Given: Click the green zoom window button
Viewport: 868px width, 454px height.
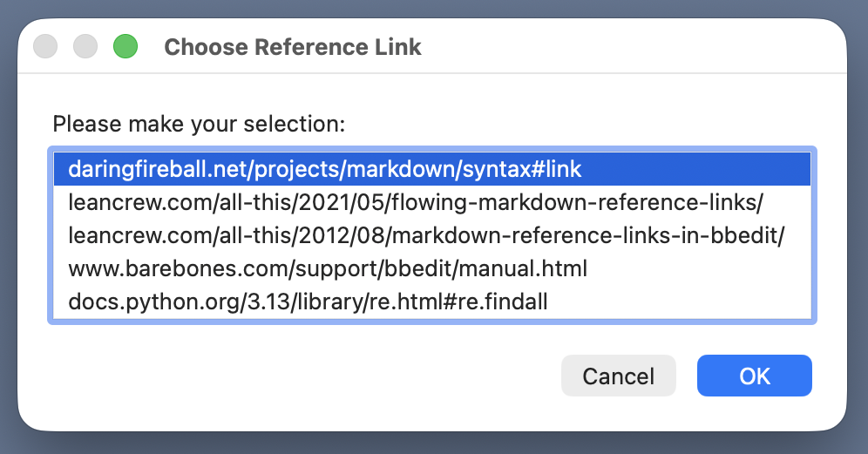Looking at the screenshot, I should pyautogui.click(x=125, y=46).
